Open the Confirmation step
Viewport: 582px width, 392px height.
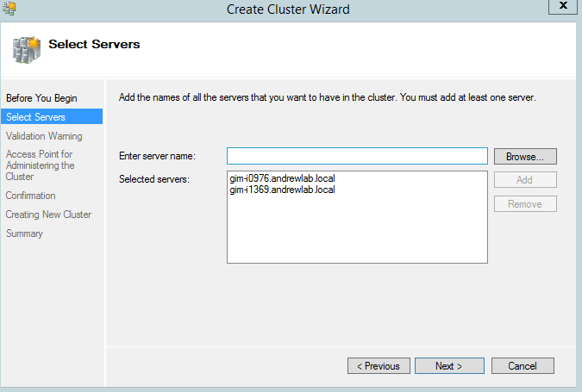[x=30, y=196]
